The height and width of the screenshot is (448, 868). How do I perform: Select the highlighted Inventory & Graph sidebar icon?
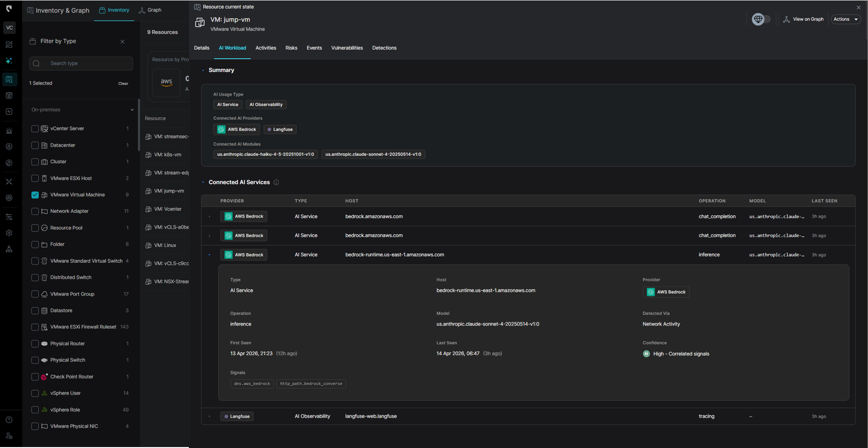[x=9, y=79]
